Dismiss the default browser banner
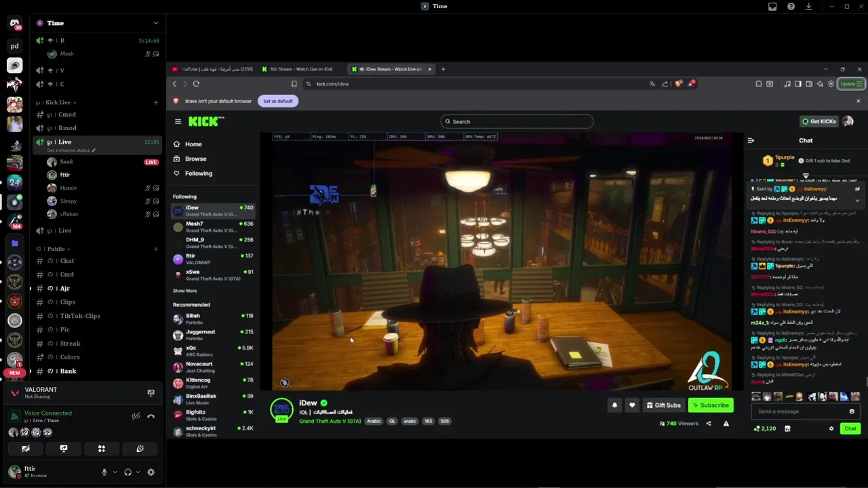The image size is (868, 488). (858, 101)
